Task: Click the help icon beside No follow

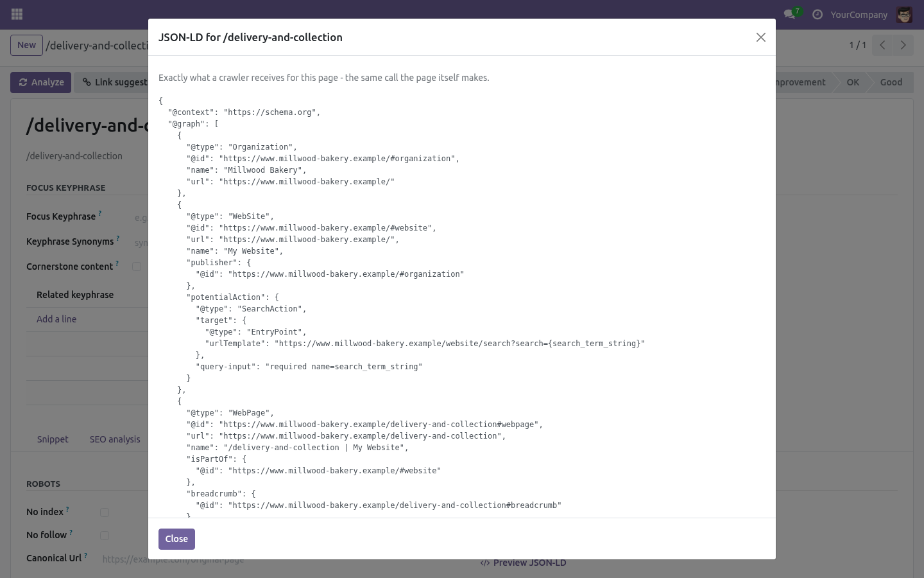Action: [x=71, y=532]
